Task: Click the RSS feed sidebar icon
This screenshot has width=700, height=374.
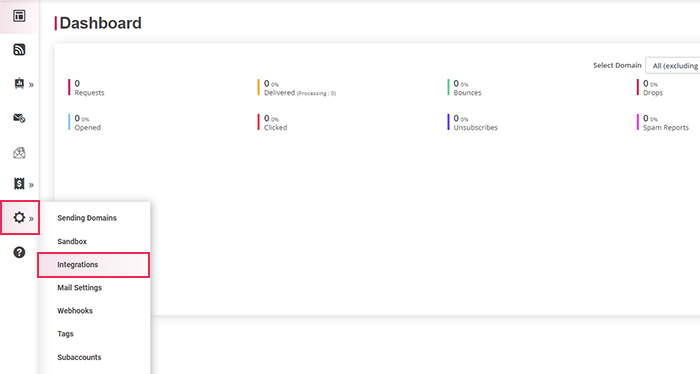Action: point(19,50)
